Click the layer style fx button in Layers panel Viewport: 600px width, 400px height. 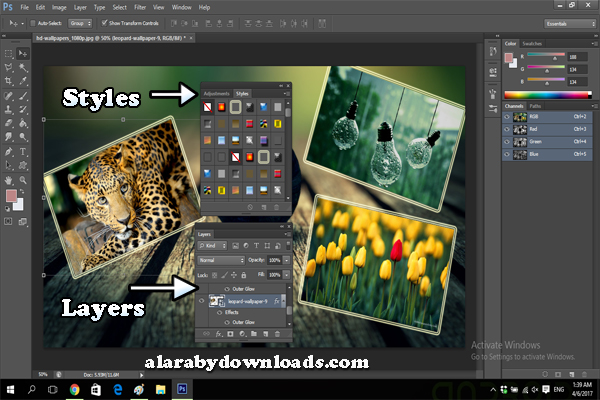(x=218, y=334)
